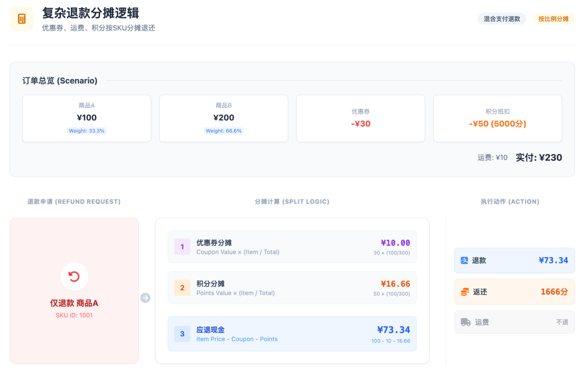The width and height of the screenshot is (588, 372).
Task: Open the 优惠券 card showing -¥30
Action: pyautogui.click(x=360, y=118)
